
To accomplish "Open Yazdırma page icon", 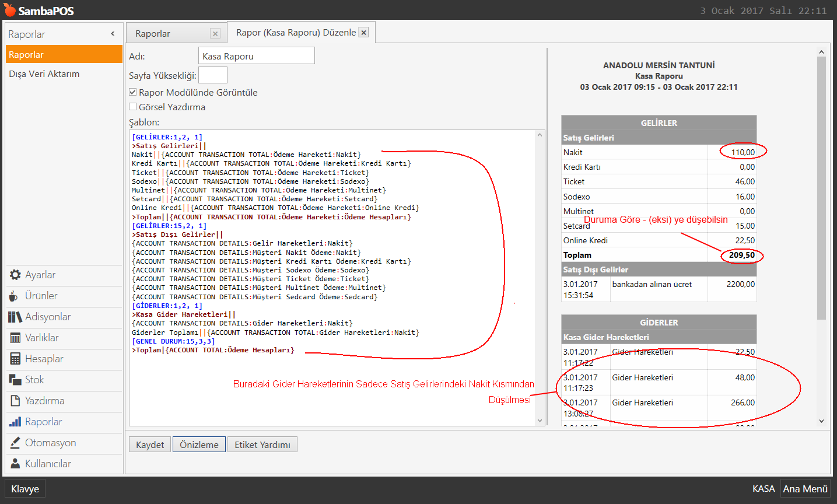I will pos(15,401).
